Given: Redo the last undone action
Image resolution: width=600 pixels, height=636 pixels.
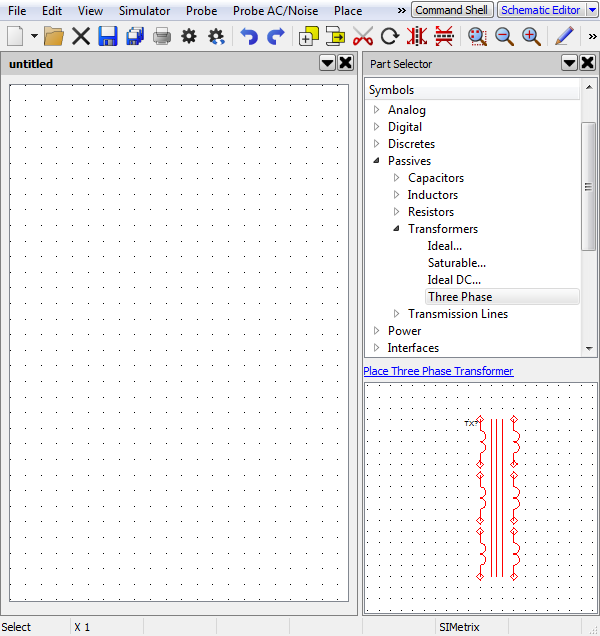Looking at the screenshot, I should click(x=276, y=36).
